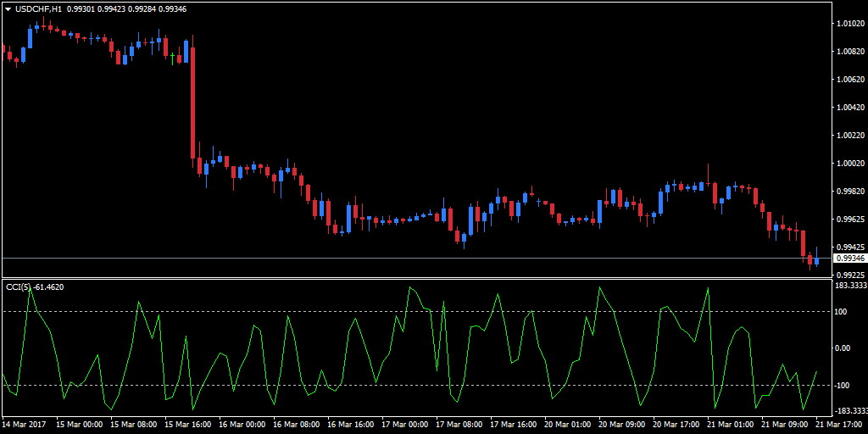Click the 20 Mar 09:00 time label
This screenshot has height=434, width=868.
point(621,425)
